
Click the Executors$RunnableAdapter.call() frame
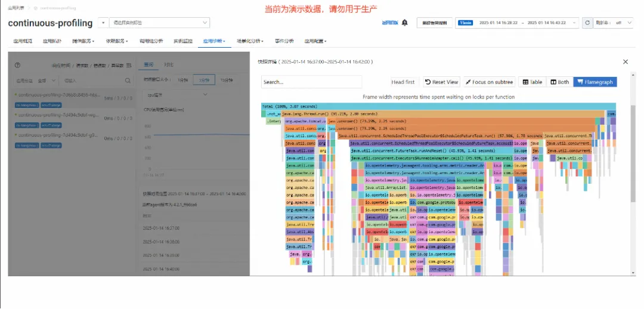point(432,158)
